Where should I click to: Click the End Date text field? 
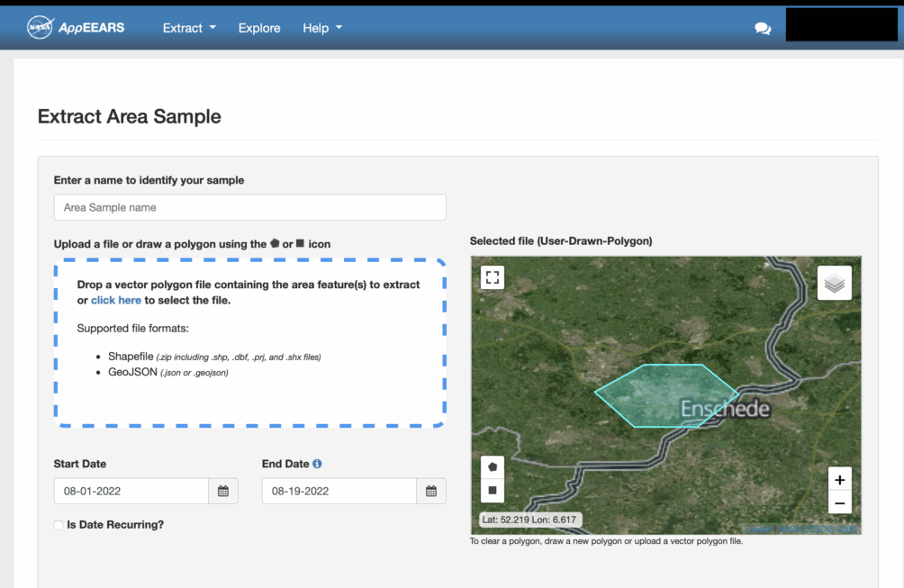click(x=339, y=491)
